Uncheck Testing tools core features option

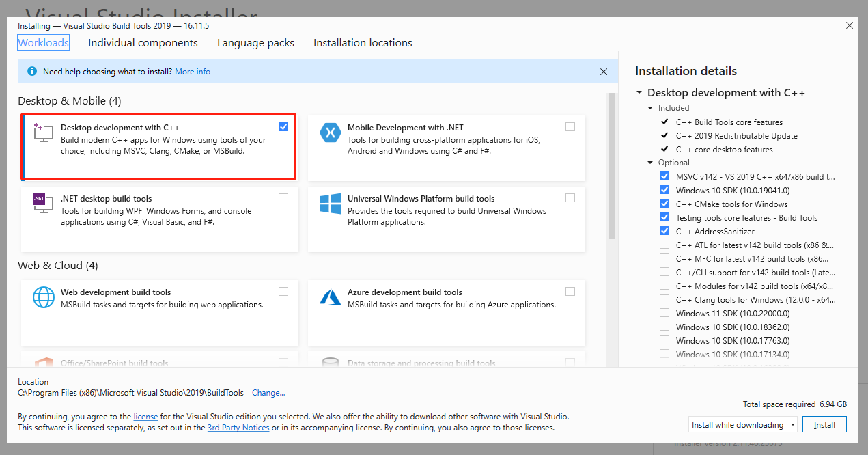pyautogui.click(x=664, y=217)
